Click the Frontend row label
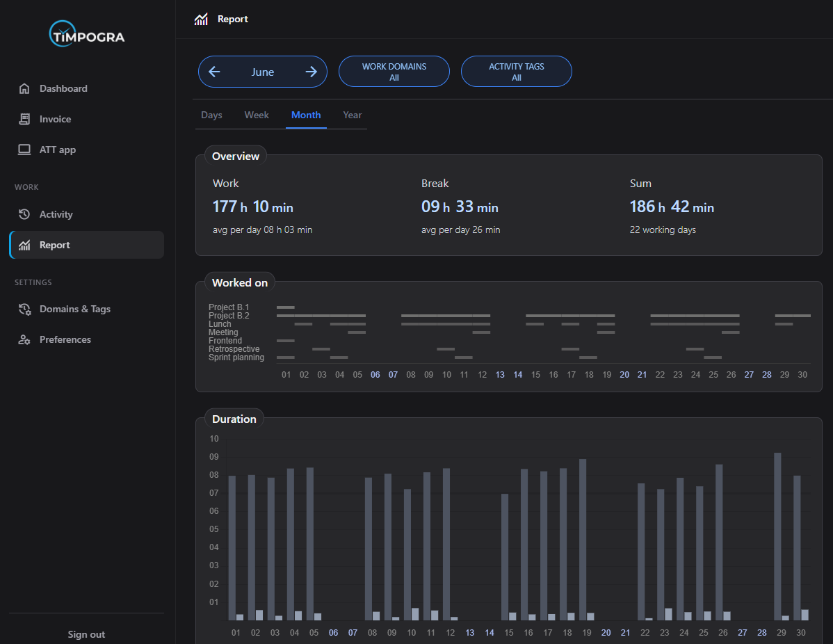This screenshot has width=833, height=644. tap(225, 341)
